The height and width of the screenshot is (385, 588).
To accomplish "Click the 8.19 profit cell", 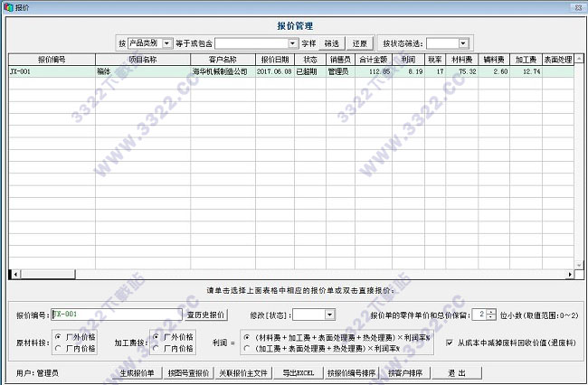I will click(x=408, y=71).
